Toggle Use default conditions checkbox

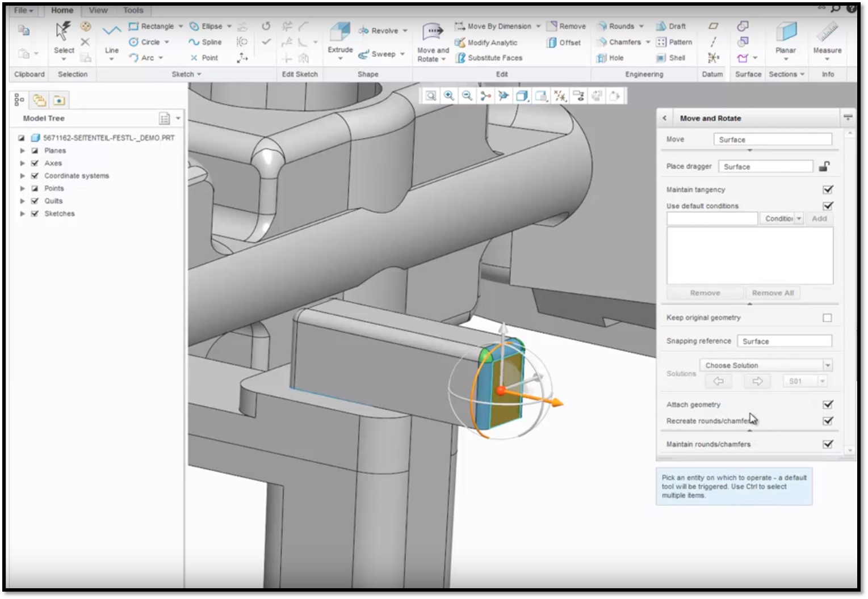tap(828, 205)
